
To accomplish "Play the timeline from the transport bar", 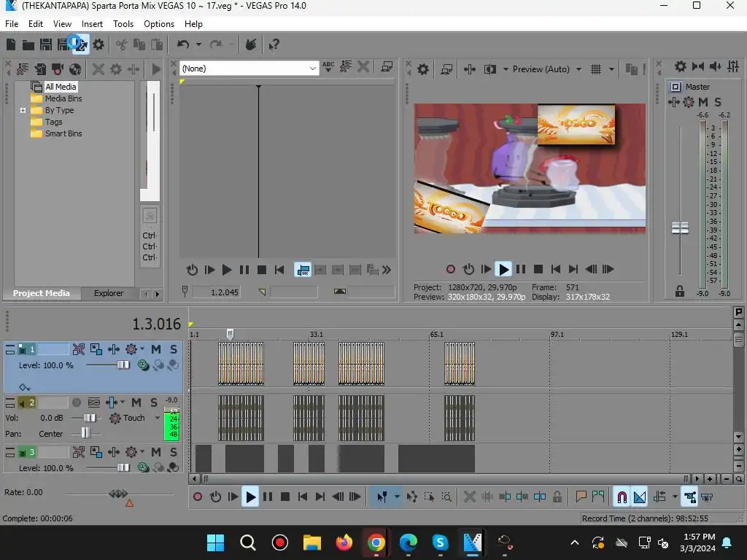I will tap(250, 497).
